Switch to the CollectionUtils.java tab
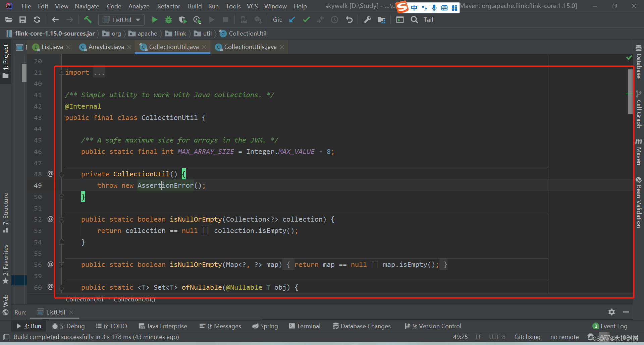Screen dimensions: 644x345 (x=250, y=47)
